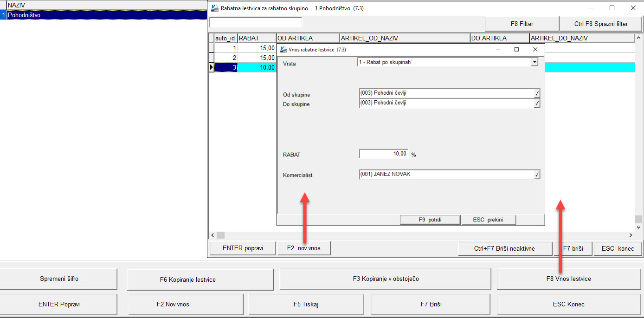Click F6 Kopiranje lestvice button
The height and width of the screenshot is (318, 644).
(x=200, y=279)
